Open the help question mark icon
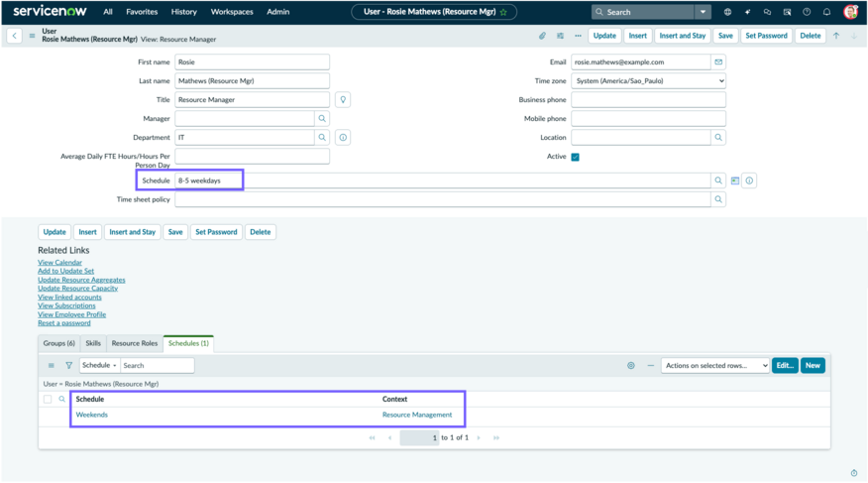The height and width of the screenshot is (483, 868). tap(807, 12)
